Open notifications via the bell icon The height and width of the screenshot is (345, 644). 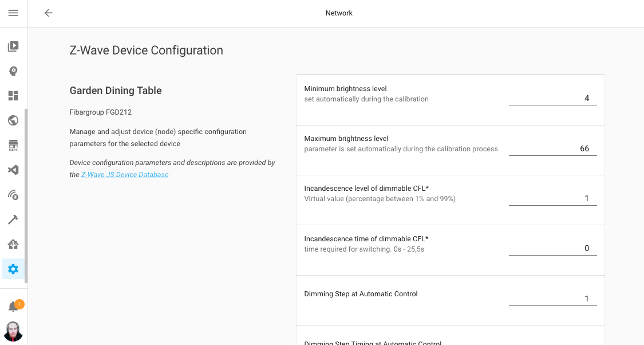click(13, 305)
